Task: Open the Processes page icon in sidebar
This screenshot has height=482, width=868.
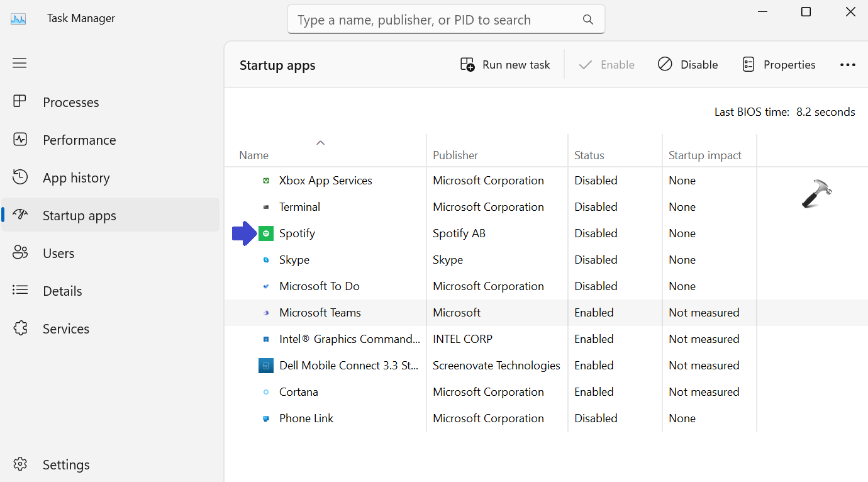Action: 20,102
